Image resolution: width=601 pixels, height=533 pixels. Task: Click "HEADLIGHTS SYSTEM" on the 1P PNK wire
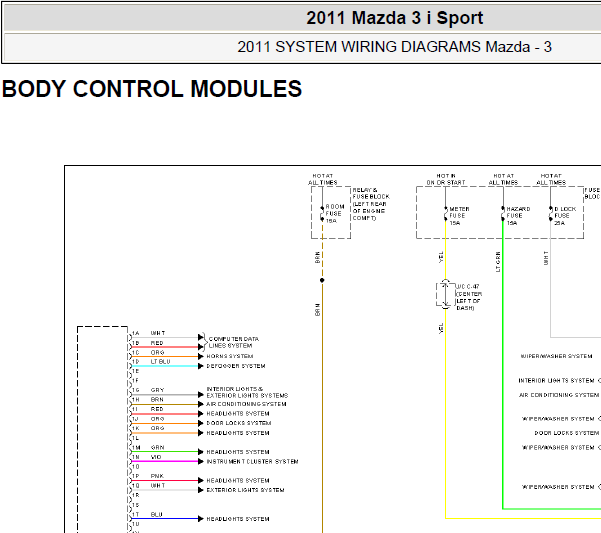238,481
